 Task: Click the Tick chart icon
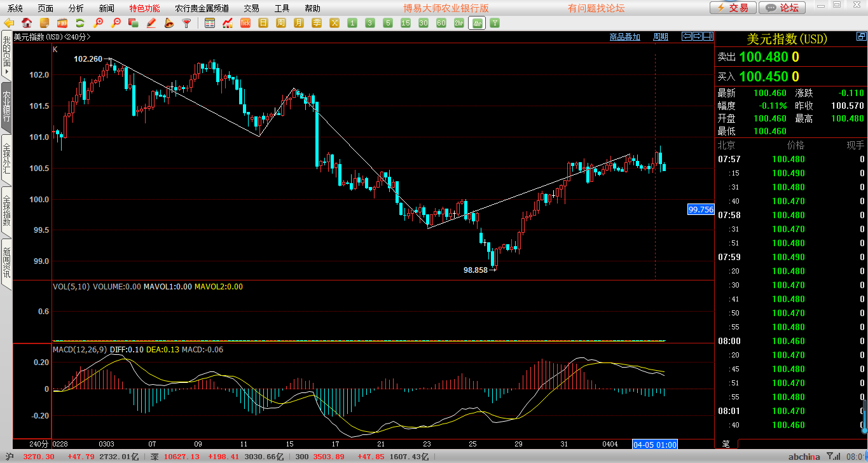[245, 23]
